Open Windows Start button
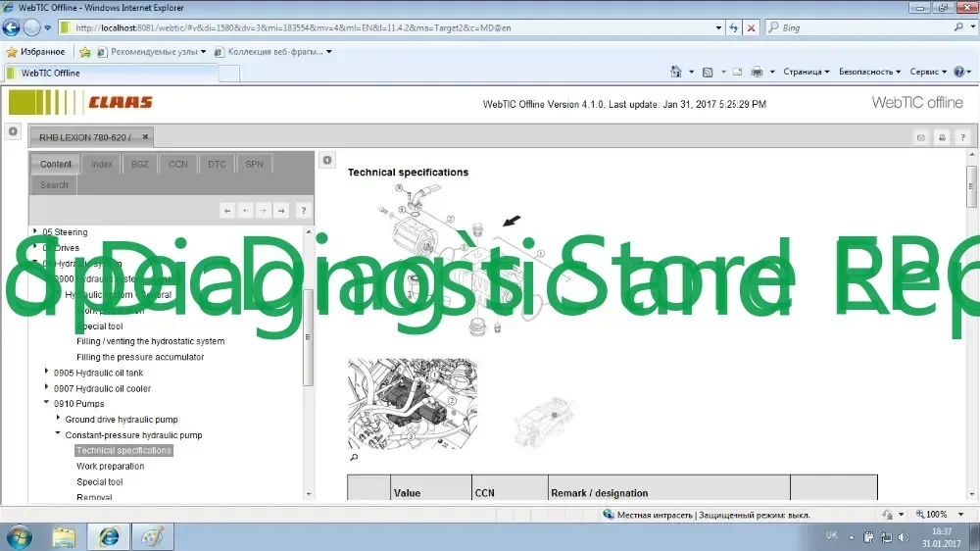This screenshot has height=551, width=980. click(x=19, y=537)
